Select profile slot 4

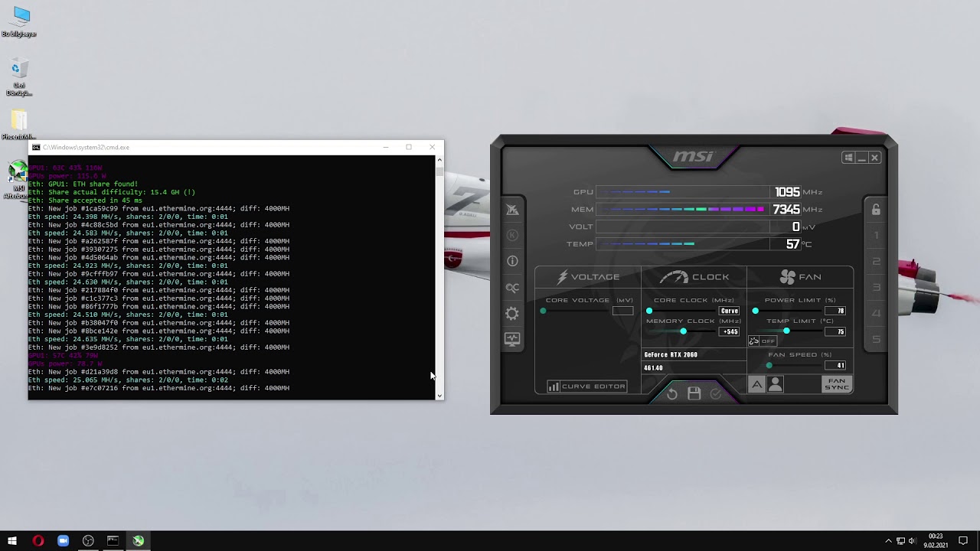(x=877, y=314)
